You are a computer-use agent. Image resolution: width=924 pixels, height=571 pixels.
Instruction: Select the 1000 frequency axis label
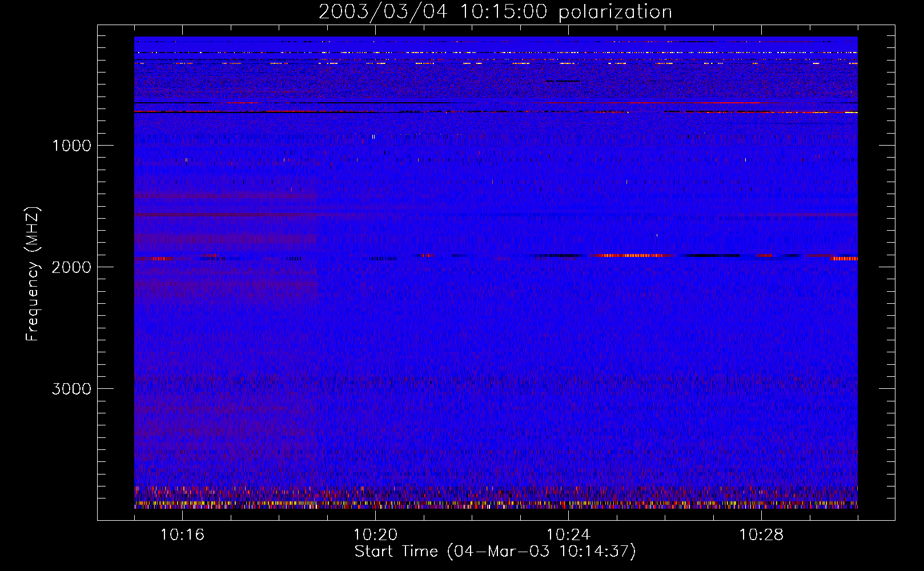(71, 146)
